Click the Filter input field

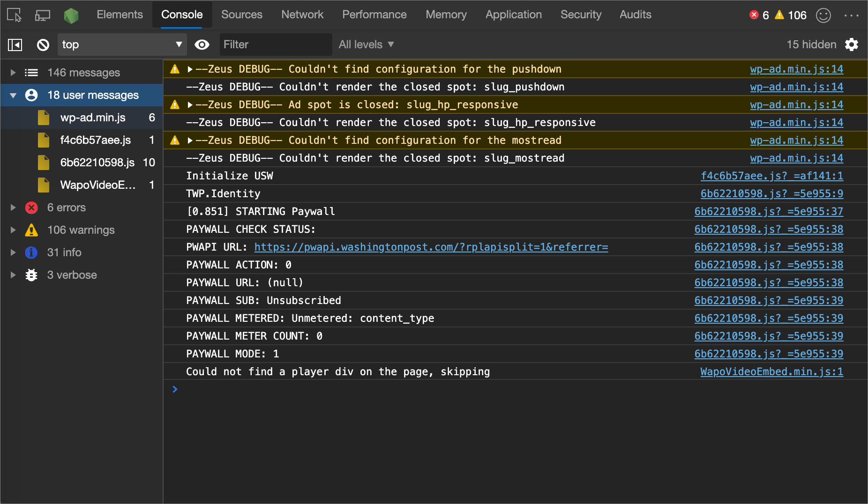(x=275, y=44)
